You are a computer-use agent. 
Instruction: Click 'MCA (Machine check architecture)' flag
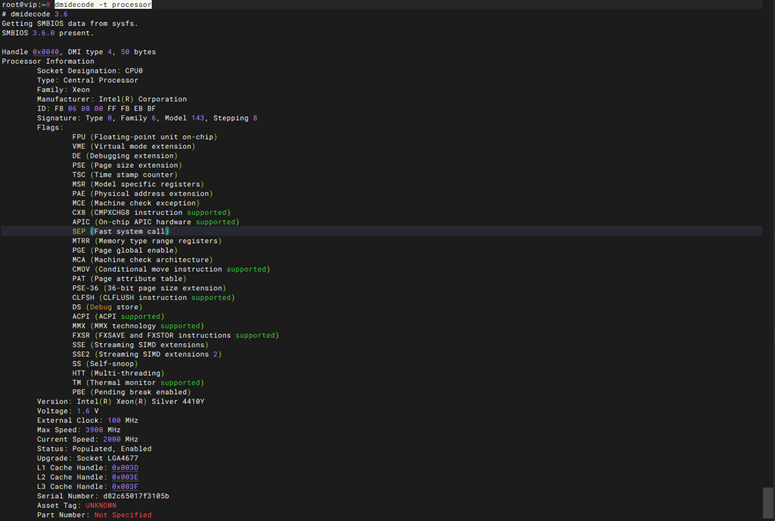click(x=142, y=260)
